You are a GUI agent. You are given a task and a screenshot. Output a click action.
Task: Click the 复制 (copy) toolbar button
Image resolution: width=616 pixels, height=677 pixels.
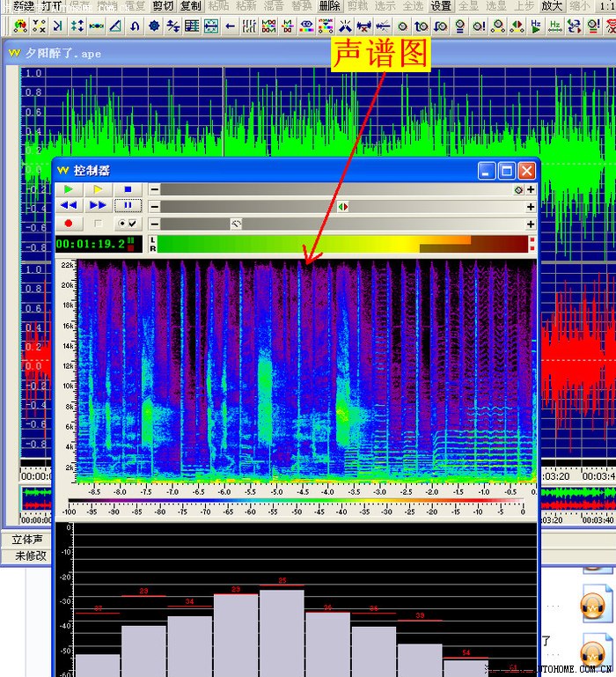(x=190, y=6)
